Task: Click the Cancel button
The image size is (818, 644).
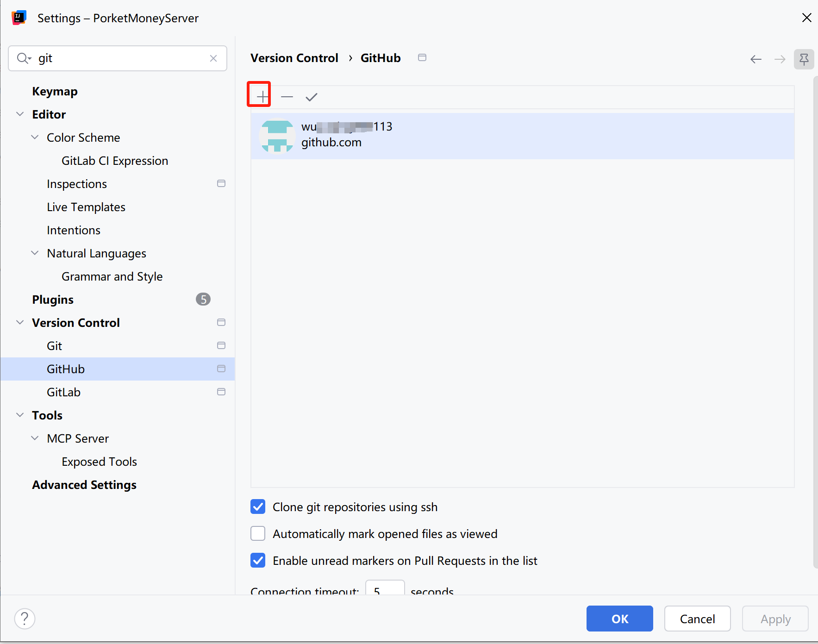Action: click(698, 619)
